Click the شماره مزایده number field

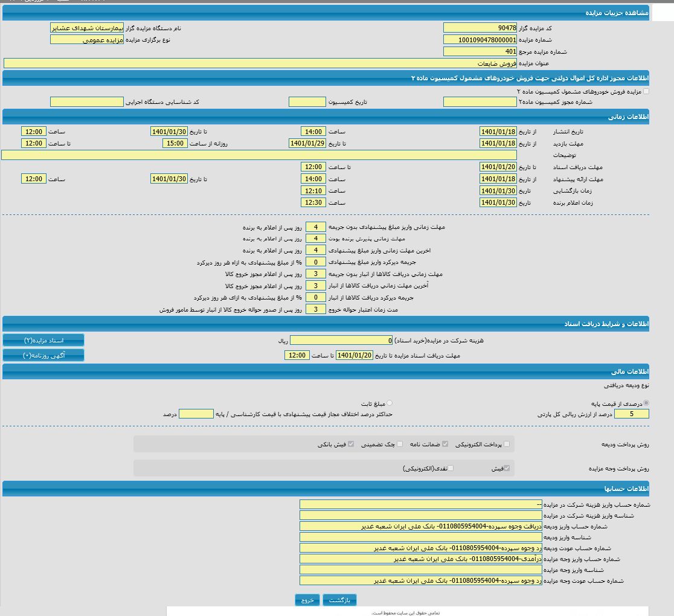tap(480, 40)
